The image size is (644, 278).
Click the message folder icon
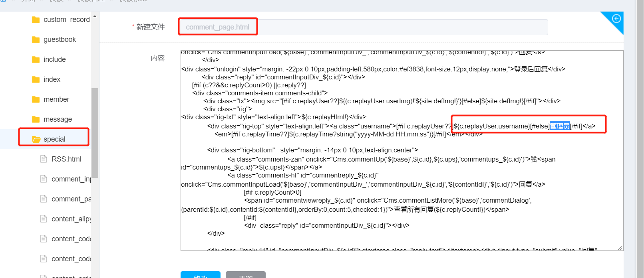click(x=36, y=119)
